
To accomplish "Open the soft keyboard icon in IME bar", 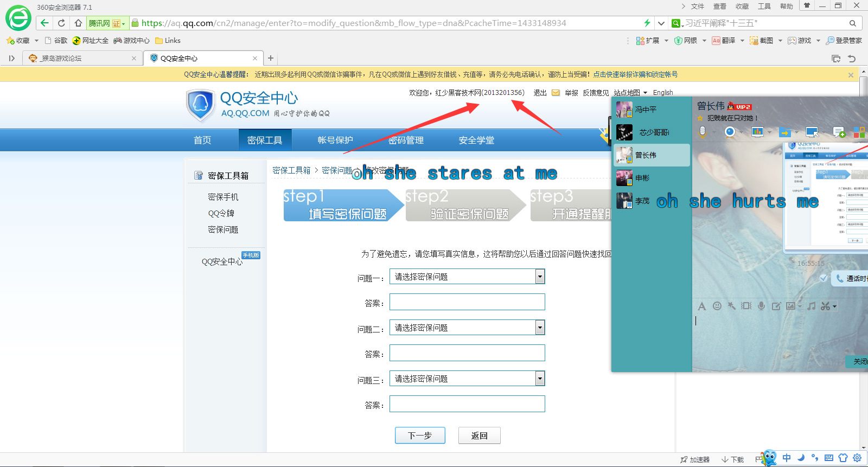I will click(829, 458).
